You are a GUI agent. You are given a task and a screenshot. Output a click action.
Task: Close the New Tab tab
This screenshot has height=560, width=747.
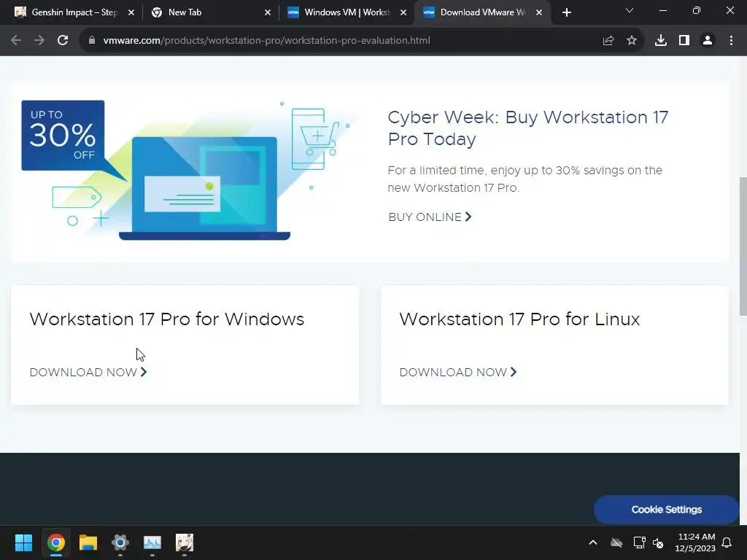pos(267,13)
